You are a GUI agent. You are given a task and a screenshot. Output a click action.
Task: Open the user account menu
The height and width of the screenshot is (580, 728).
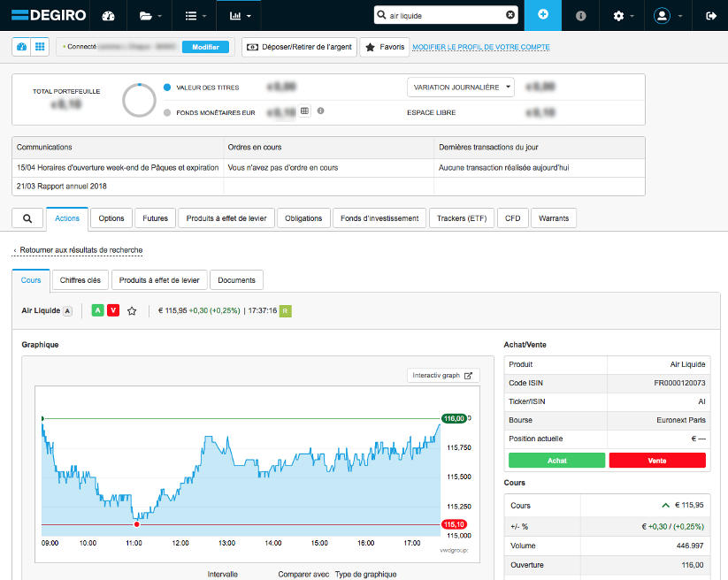click(667, 16)
